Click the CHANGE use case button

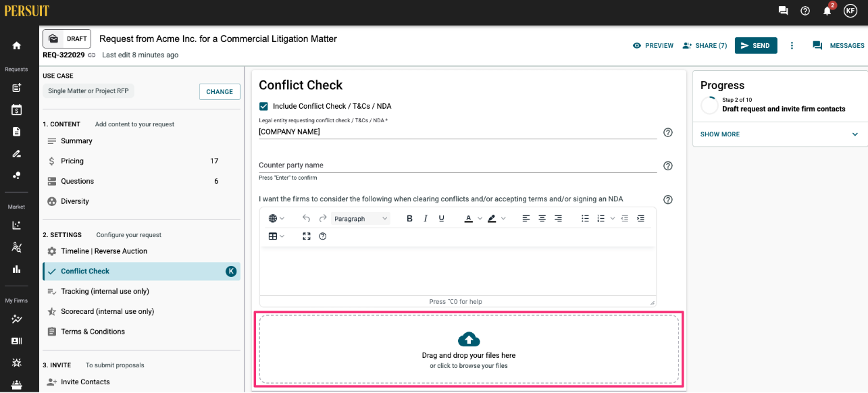click(220, 92)
